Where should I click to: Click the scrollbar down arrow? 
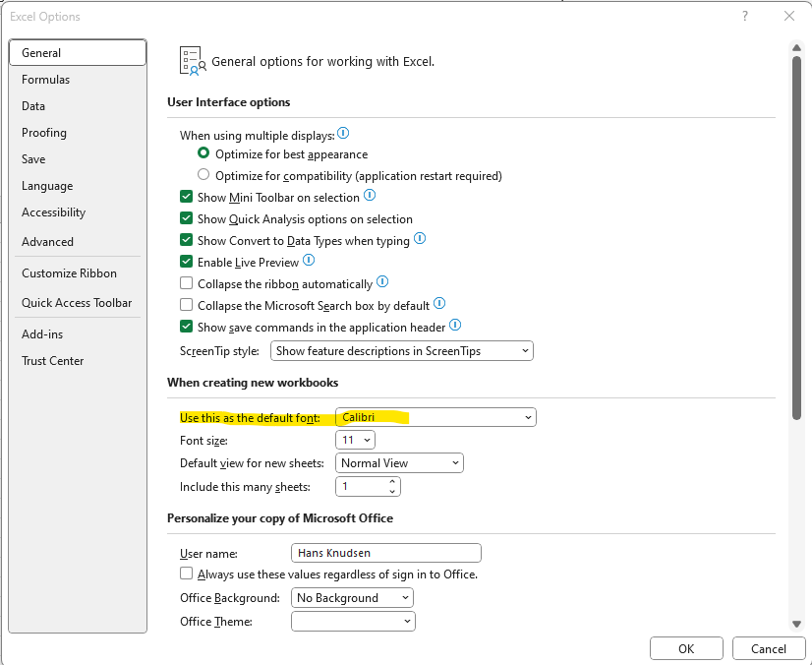[x=796, y=624]
